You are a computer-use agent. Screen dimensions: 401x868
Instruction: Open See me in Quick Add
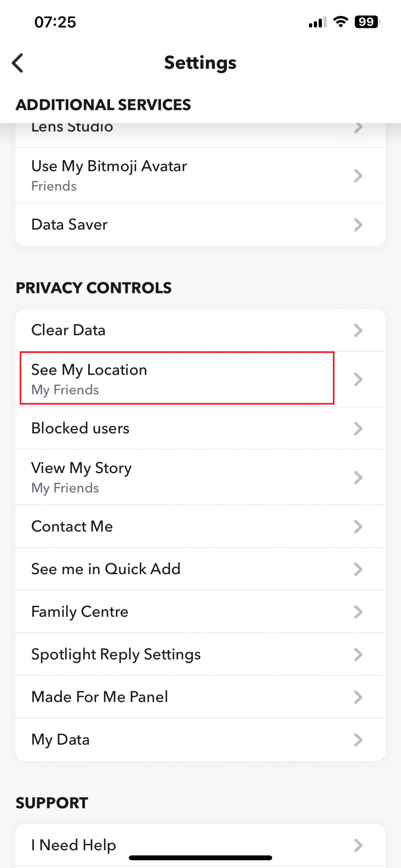tap(200, 569)
